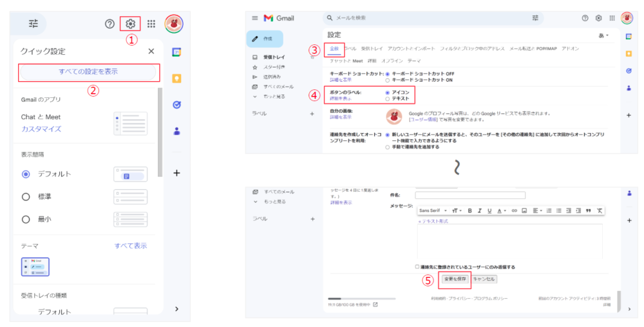Click the [ユーザー情報] link
Screen dimensions: 644x327
[423, 120]
